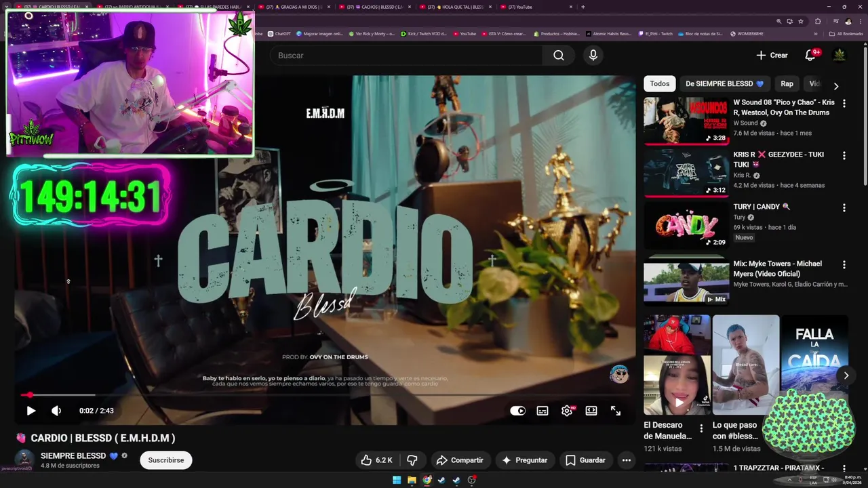Open the taskbar clock showing 8:40 p.m.
Image resolution: width=868 pixels, height=488 pixels.
coord(852,481)
